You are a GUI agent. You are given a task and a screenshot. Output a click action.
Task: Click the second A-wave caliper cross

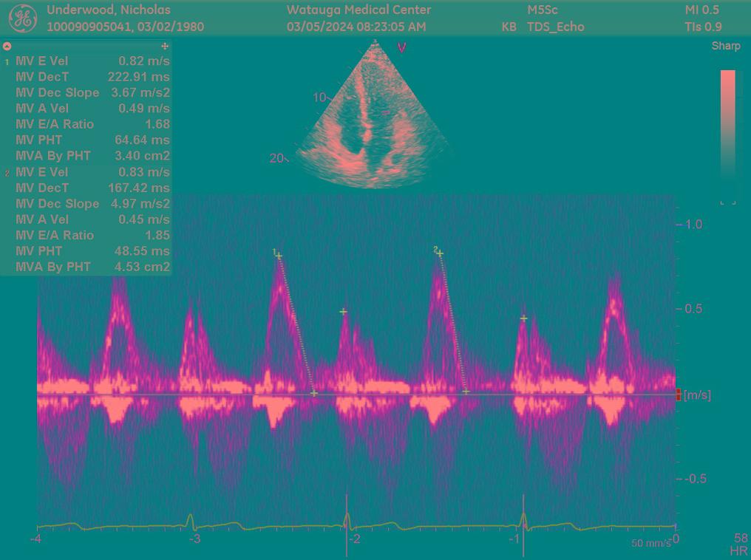(x=523, y=318)
